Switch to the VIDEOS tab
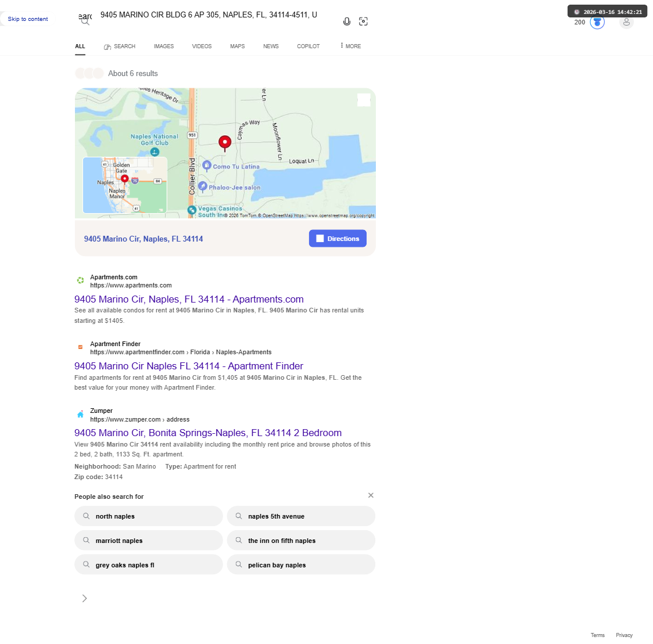The width and height of the screenshot is (653, 644). click(x=202, y=46)
